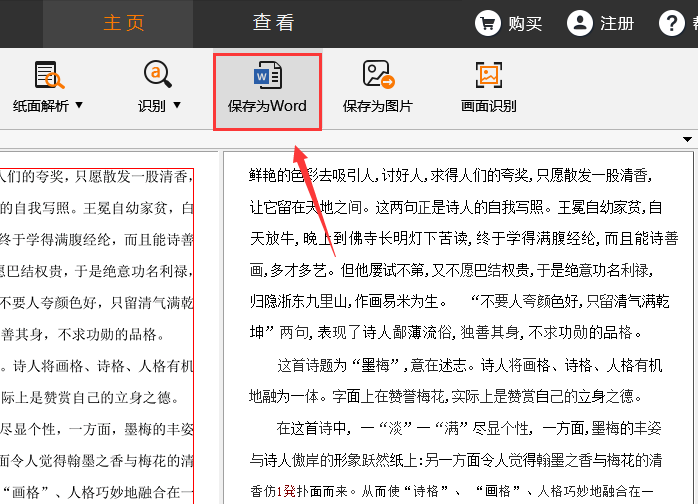
Task: Open the 注册 register link
Action: (x=617, y=24)
